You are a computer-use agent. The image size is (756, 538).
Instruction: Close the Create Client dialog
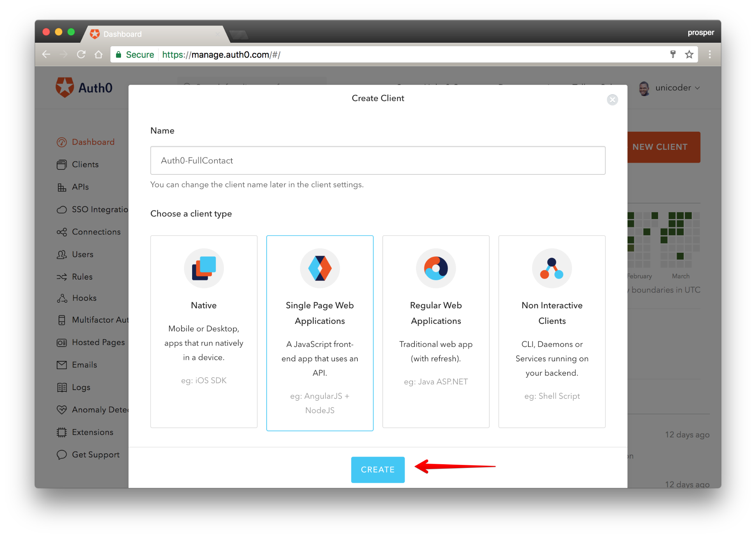[x=612, y=100]
